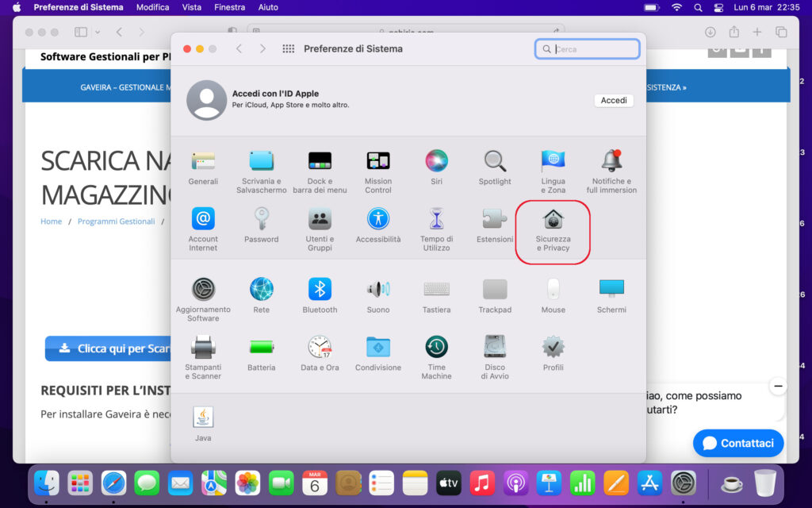Open the Apple menu

pyautogui.click(x=17, y=7)
